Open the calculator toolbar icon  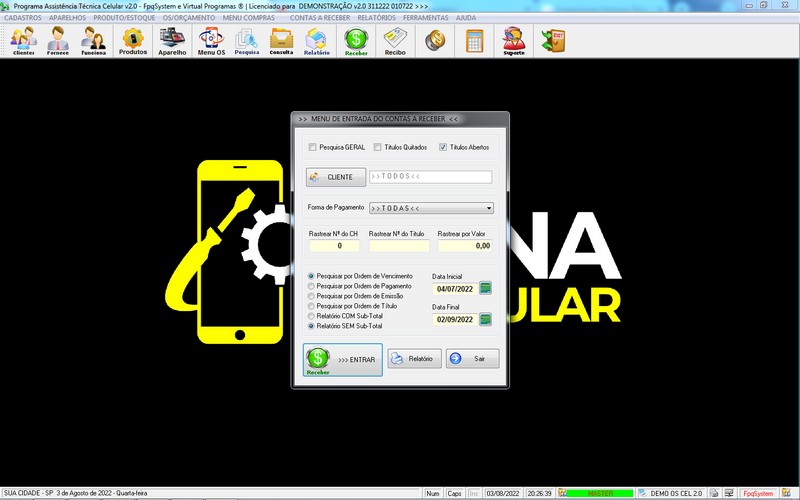click(474, 41)
